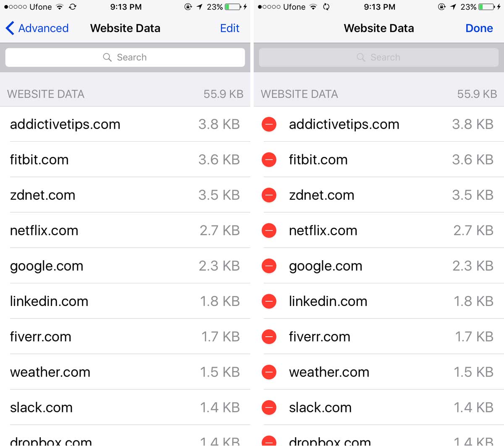Select linkedin.com row in left list
The image size is (504, 446).
click(x=125, y=301)
